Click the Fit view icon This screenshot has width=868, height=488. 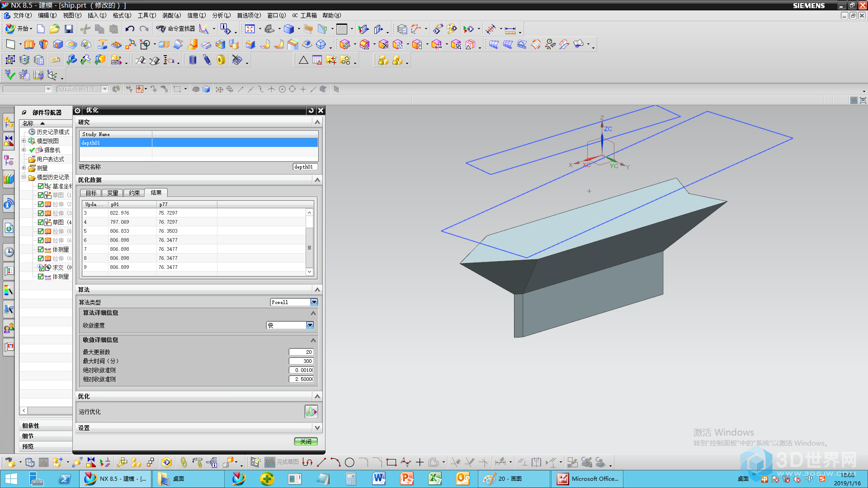[x=250, y=29]
